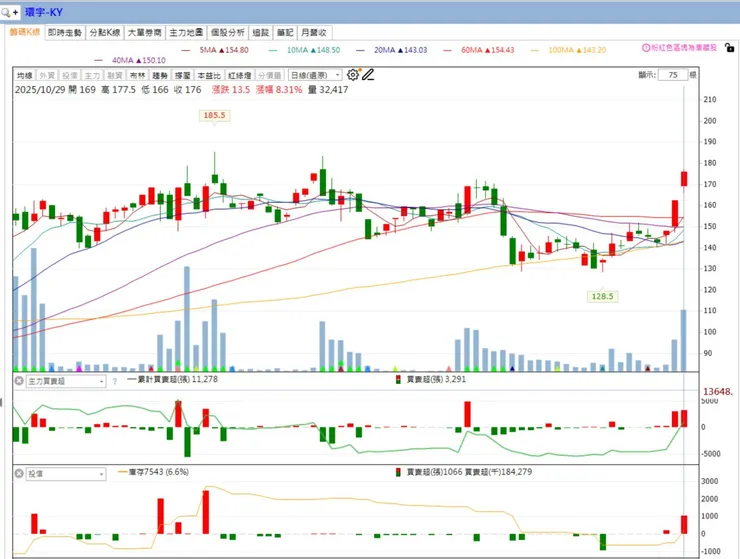Toggle the 分價量 overlay button
The image size is (740, 559).
[x=269, y=76]
